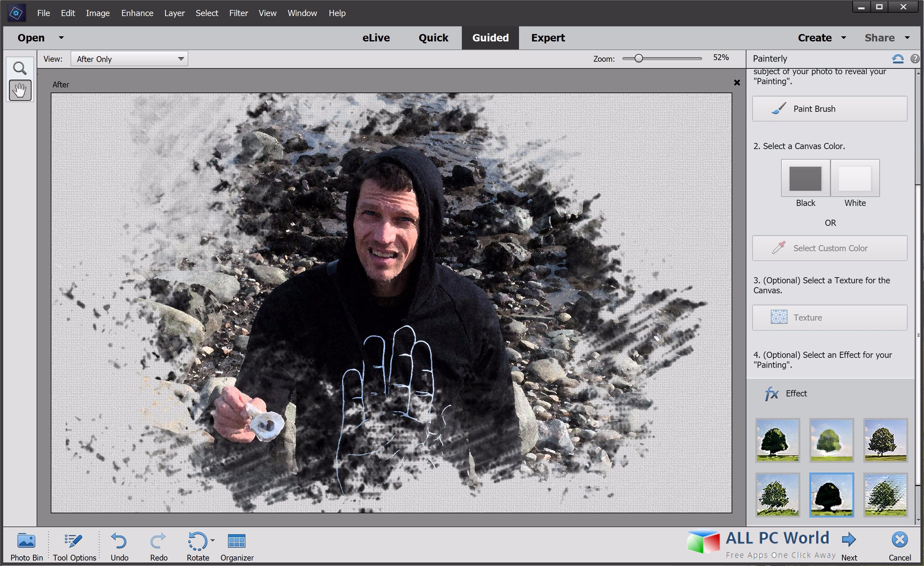Click the Select Custom Color button
Screen dimensions: 924x566
pyautogui.click(x=831, y=248)
